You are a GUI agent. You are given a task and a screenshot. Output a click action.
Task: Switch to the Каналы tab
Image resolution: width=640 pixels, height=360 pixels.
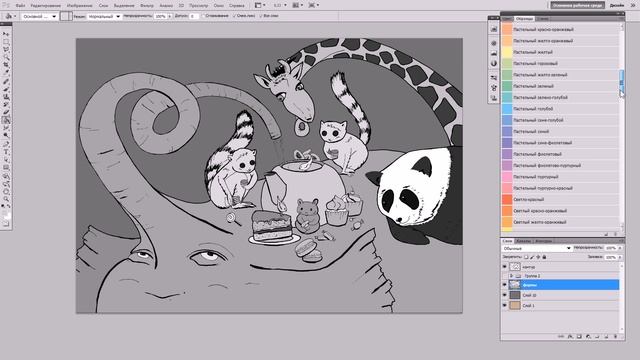coord(523,241)
